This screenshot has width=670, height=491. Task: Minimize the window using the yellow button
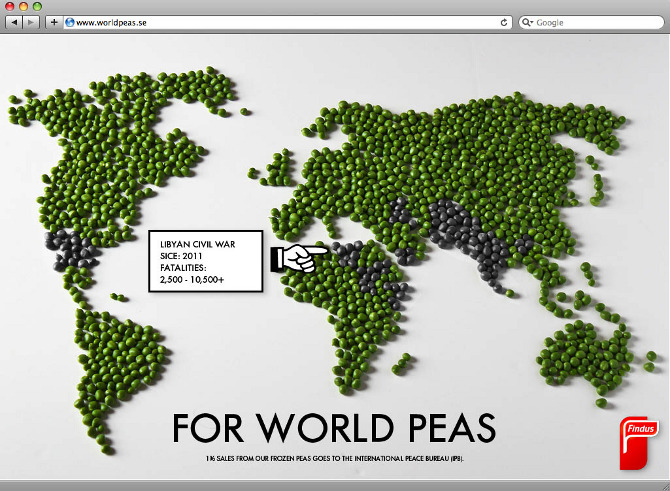pyautogui.click(x=23, y=6)
